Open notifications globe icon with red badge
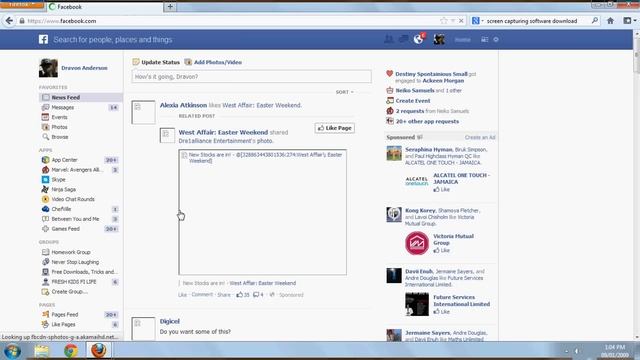Viewport: 640px width, 360px height. point(419,39)
